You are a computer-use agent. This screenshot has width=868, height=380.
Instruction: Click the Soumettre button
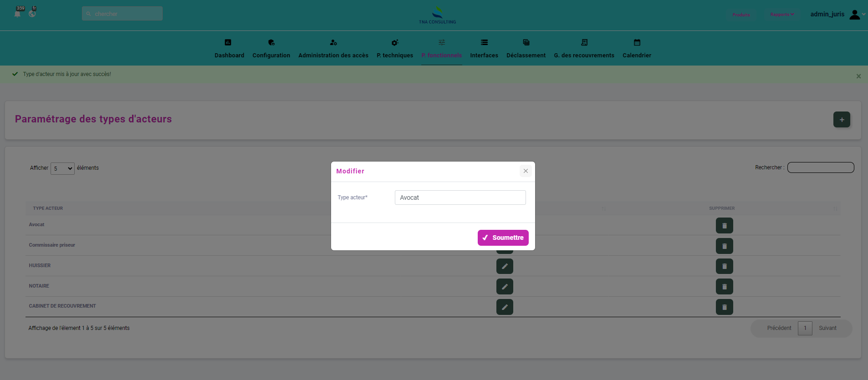(503, 238)
